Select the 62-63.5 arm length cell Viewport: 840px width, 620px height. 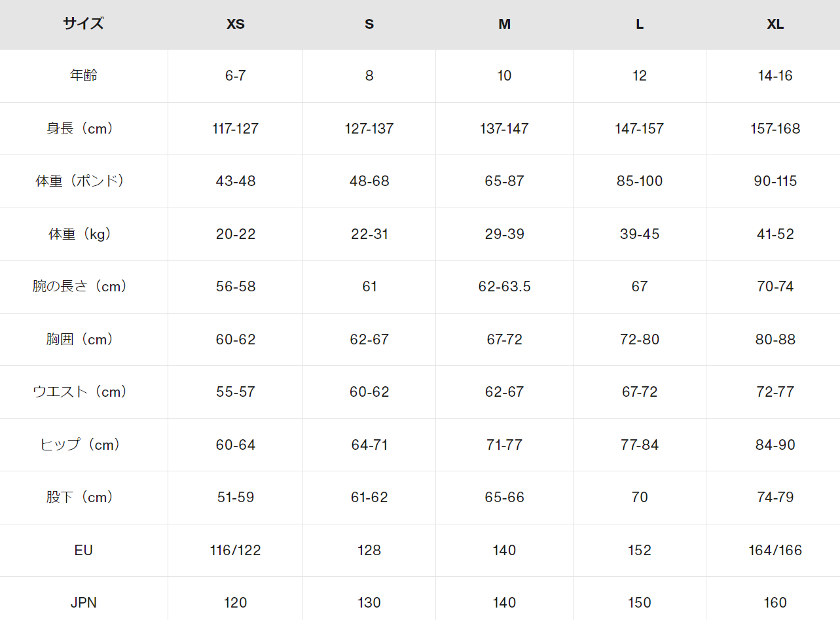(504, 286)
